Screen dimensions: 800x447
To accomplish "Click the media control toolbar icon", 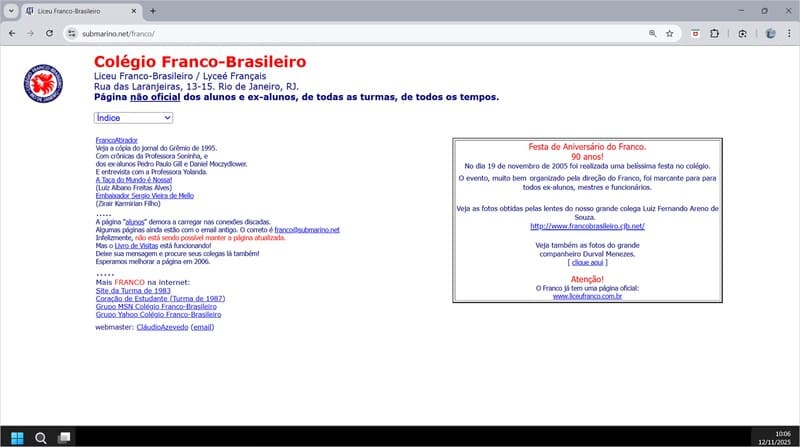I will coord(742,34).
